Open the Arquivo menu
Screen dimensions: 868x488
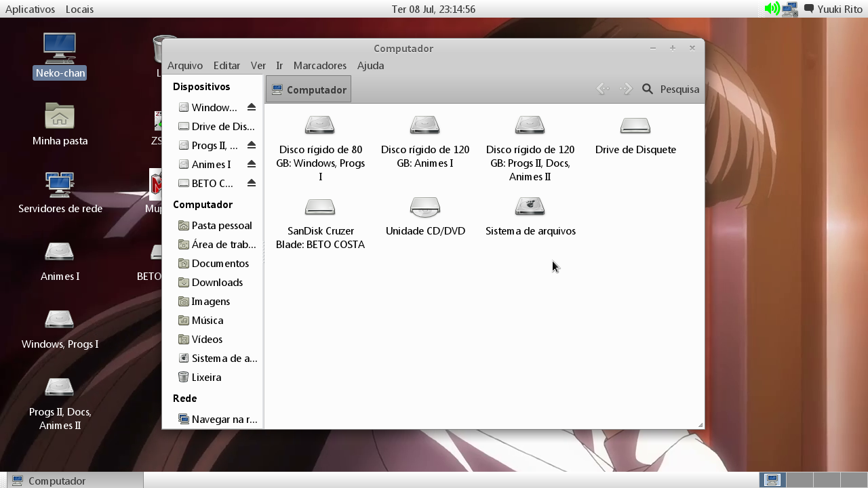185,66
